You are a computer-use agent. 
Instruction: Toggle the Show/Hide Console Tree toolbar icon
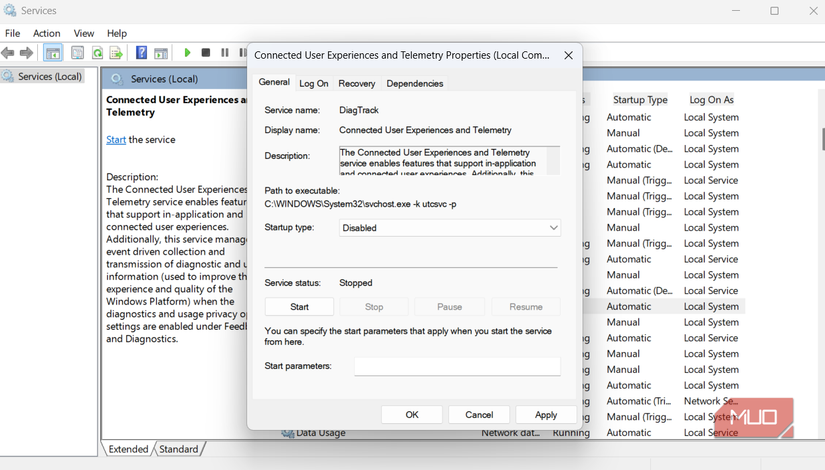[53, 53]
